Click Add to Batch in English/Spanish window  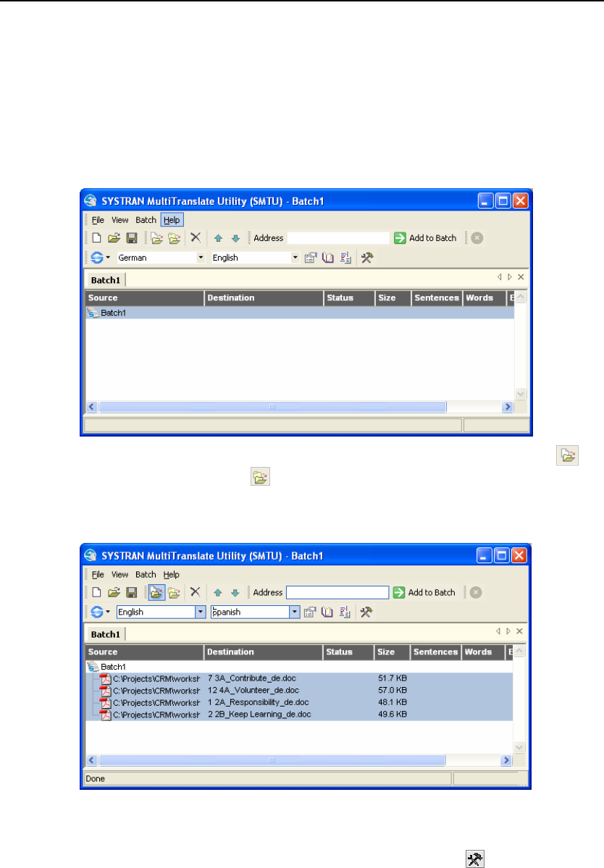pyautogui.click(x=424, y=592)
